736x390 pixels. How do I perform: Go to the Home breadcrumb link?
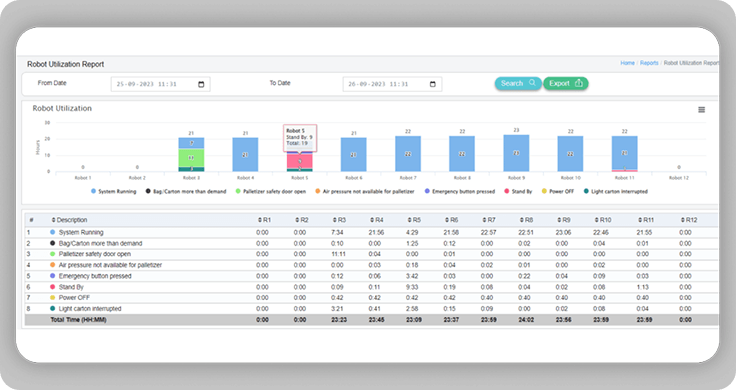(x=628, y=63)
